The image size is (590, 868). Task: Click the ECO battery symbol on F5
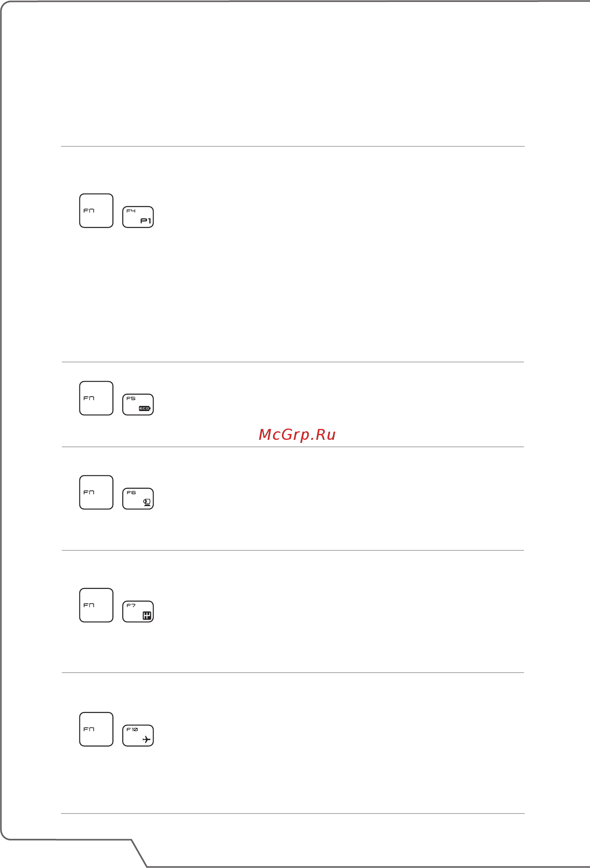click(x=145, y=408)
